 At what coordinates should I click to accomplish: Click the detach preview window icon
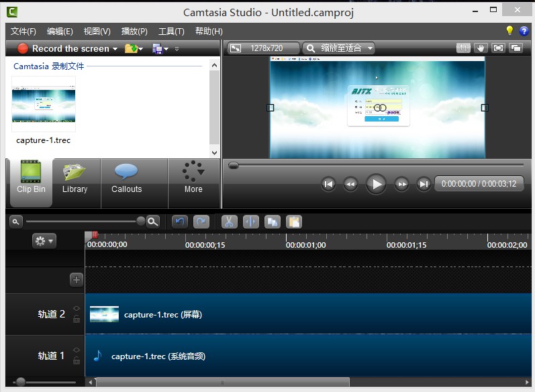tap(516, 48)
